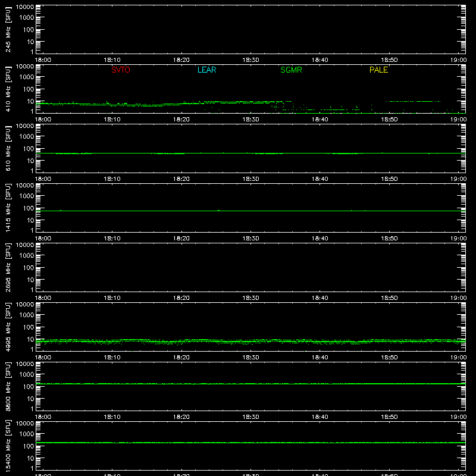Select the 4995 MHz [SFU] axis label
Screen dimensions: 476x476
click(8, 327)
